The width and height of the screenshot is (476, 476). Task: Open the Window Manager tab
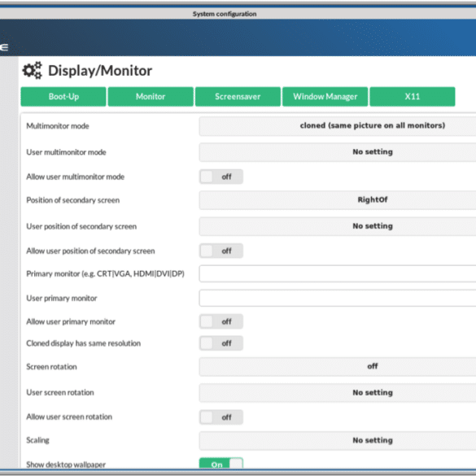(325, 97)
